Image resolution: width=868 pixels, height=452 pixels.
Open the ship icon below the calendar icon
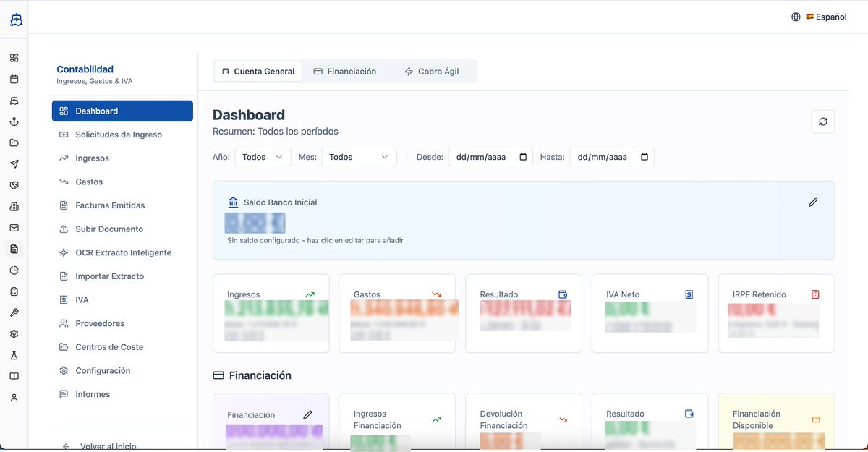click(x=14, y=101)
